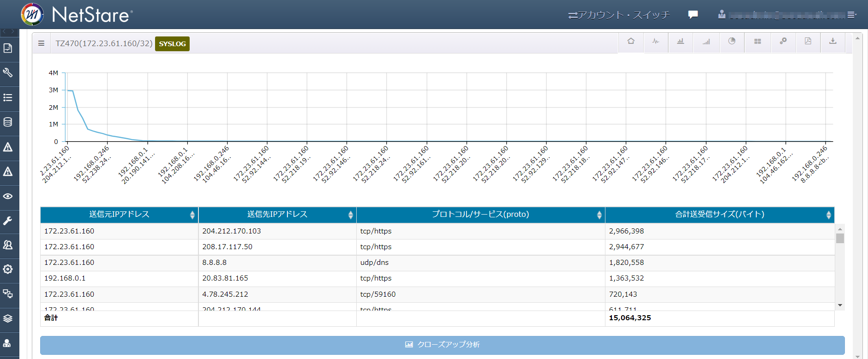Click the home icon in the report toolbar
Image resolution: width=868 pixels, height=359 pixels.
coord(631,42)
